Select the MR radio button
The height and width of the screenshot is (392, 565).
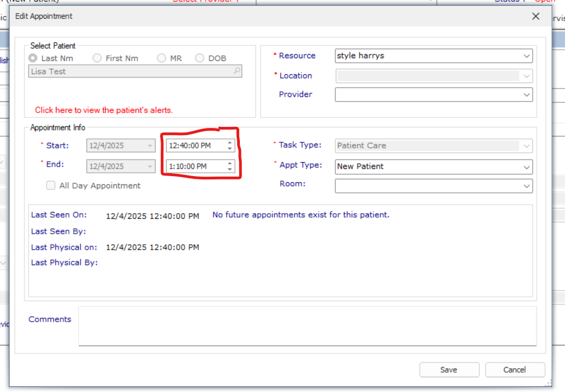pyautogui.click(x=161, y=58)
